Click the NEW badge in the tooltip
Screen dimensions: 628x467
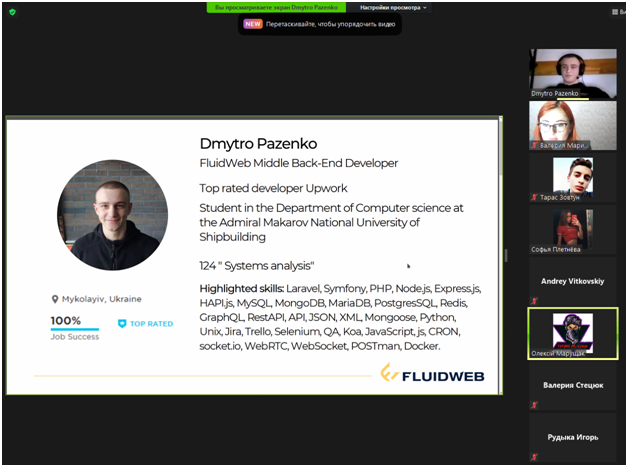253,23
